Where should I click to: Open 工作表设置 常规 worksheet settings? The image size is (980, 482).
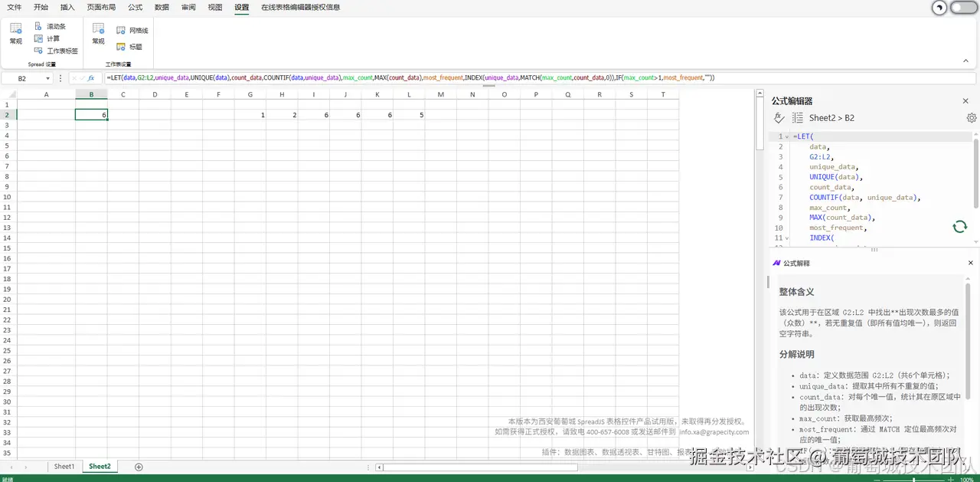pyautogui.click(x=98, y=33)
